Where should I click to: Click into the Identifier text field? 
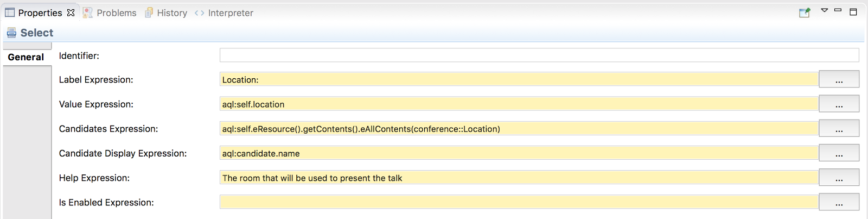tap(539, 55)
